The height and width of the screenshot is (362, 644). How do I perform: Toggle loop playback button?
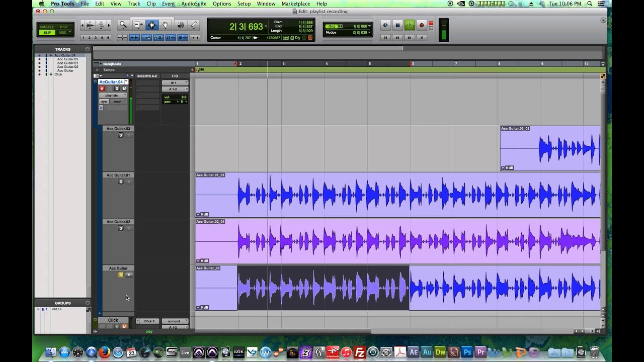[410, 25]
